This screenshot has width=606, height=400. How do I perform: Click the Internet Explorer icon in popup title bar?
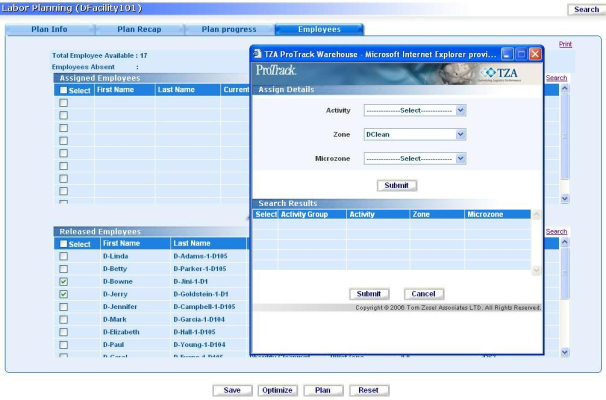pos(257,52)
